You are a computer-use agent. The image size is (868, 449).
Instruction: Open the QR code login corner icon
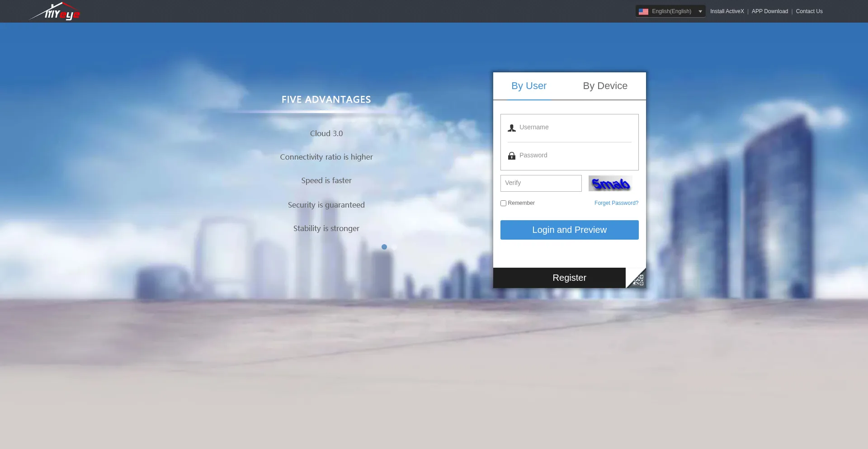638,280
